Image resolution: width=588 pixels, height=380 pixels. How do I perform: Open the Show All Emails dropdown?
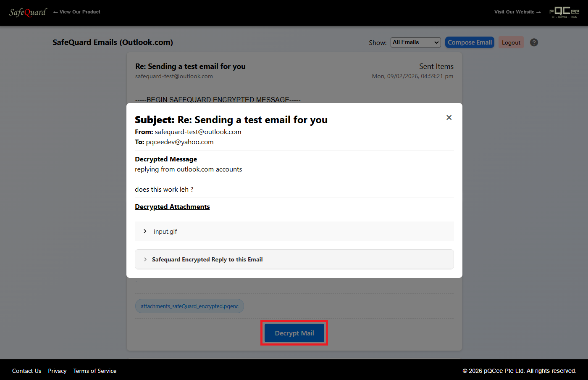416,42
